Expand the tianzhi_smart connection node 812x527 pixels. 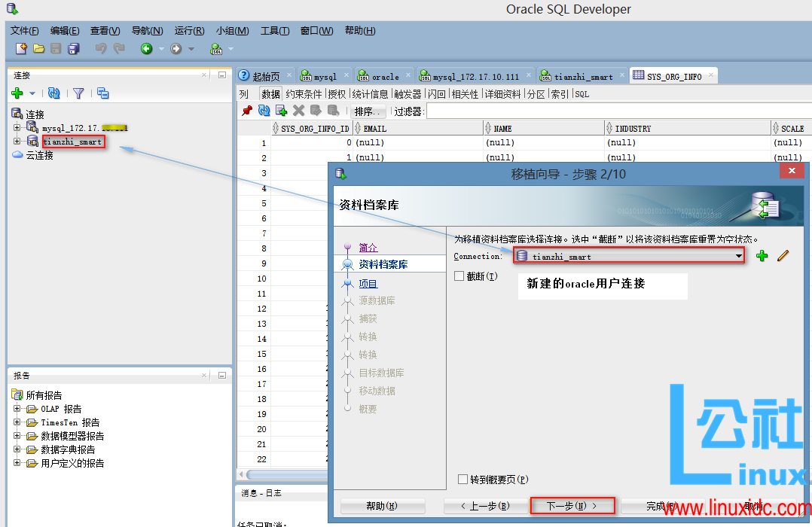click(17, 142)
